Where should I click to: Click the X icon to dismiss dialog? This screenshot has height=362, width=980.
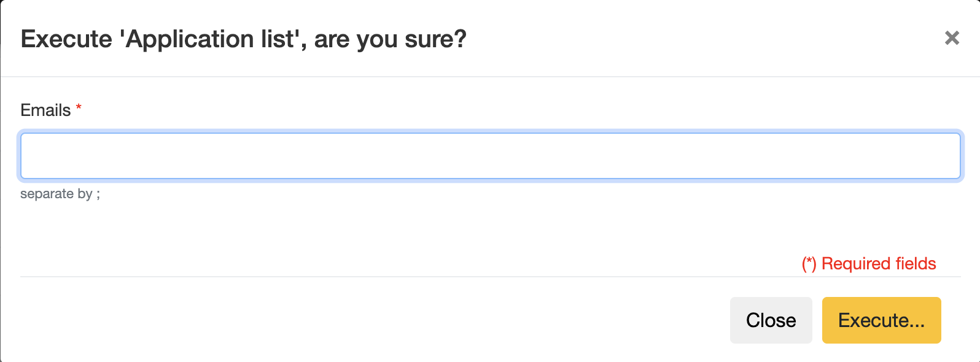[x=952, y=38]
